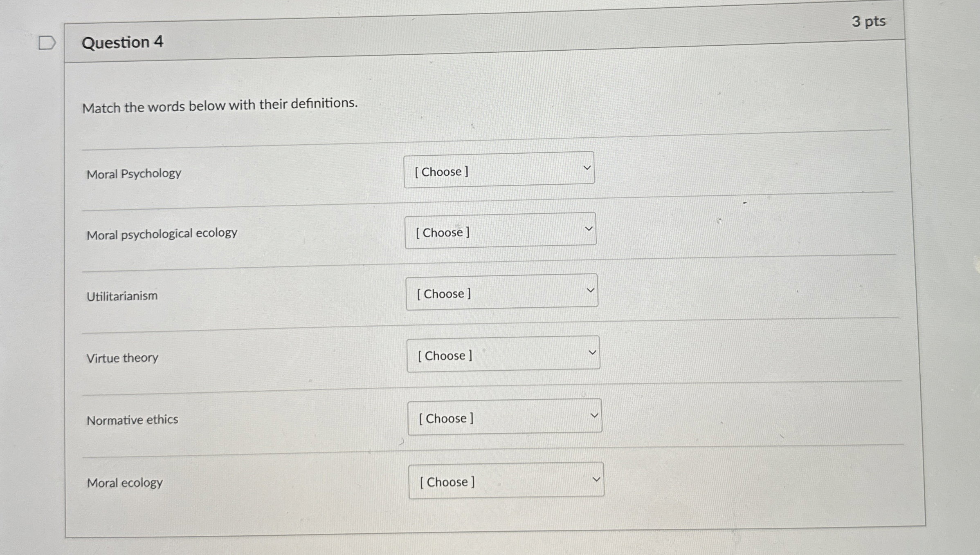Viewport: 980px width, 555px height.
Task: Click the Virtue theory row label
Action: coord(121,357)
